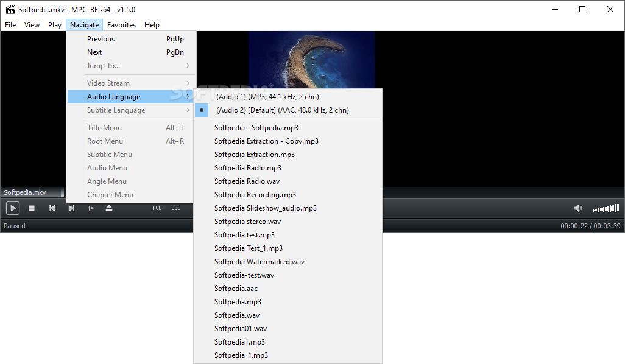
Task: Click the Eject/Open file icon
Action: coord(109,208)
